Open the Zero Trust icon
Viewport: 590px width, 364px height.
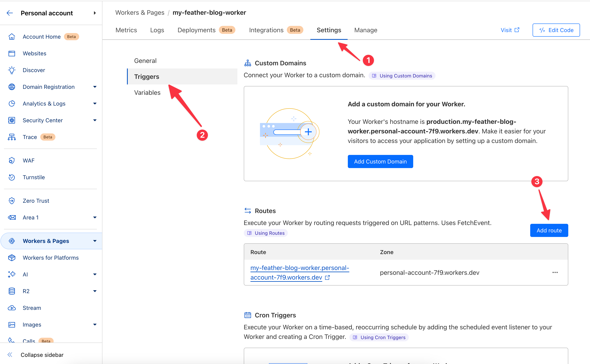pyautogui.click(x=12, y=201)
